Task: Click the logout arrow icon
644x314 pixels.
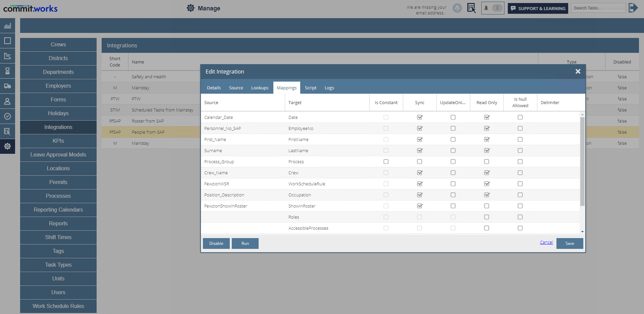Action: (x=633, y=8)
